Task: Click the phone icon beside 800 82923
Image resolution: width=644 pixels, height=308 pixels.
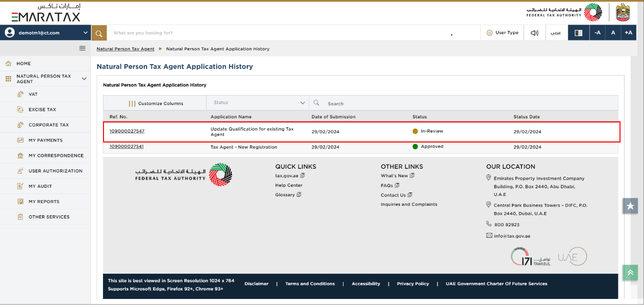Action: click(489, 224)
